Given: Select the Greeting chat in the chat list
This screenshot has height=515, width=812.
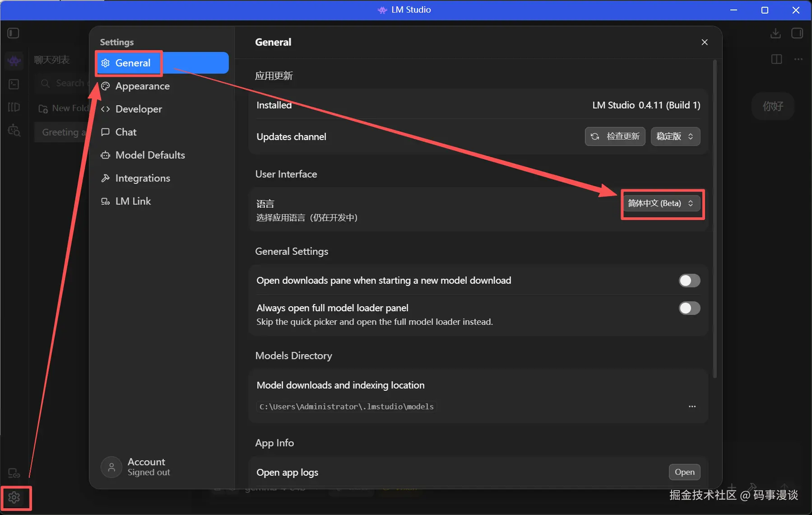Looking at the screenshot, I should point(62,132).
